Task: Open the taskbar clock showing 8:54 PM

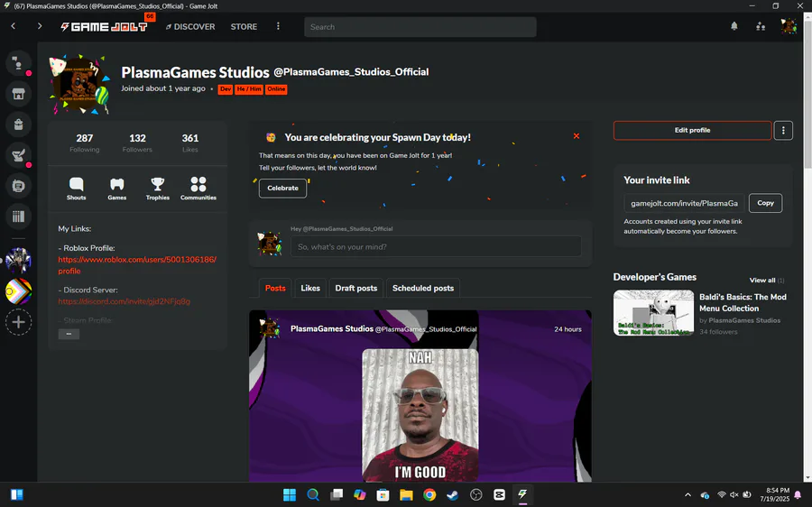Action: pyautogui.click(x=775, y=494)
